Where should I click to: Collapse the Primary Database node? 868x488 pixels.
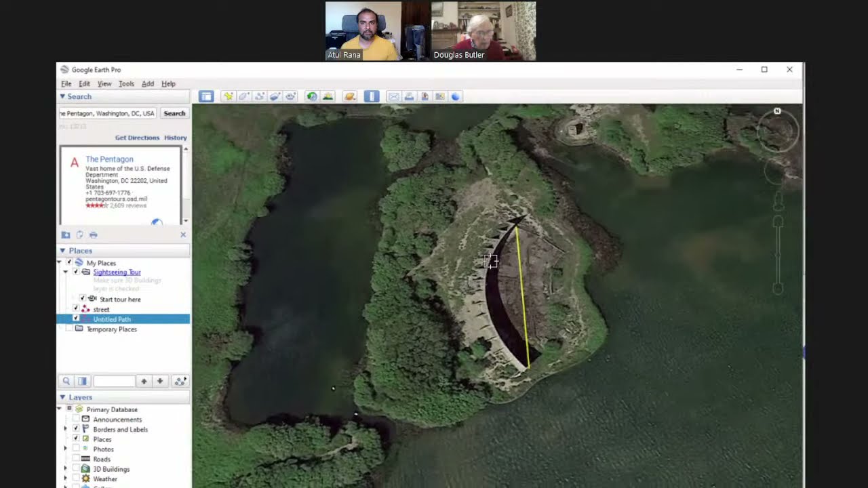coord(60,409)
